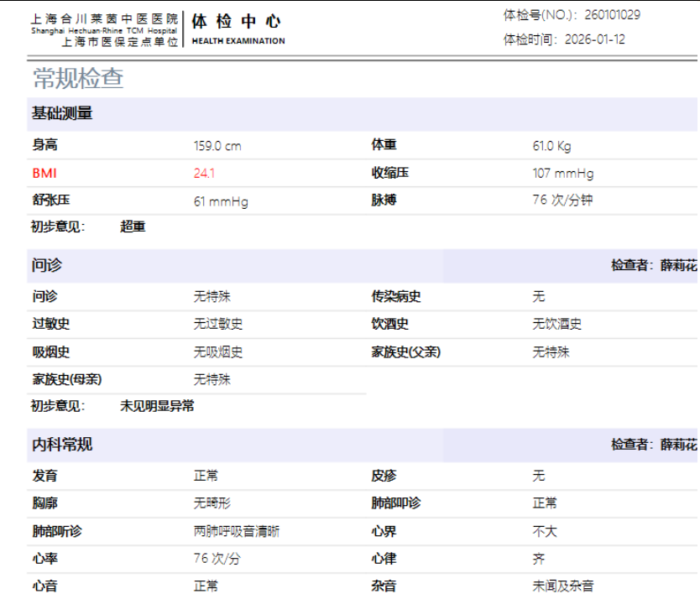Click the examiner name in 问诊 header
The height and width of the screenshot is (599, 700).
click(678, 265)
